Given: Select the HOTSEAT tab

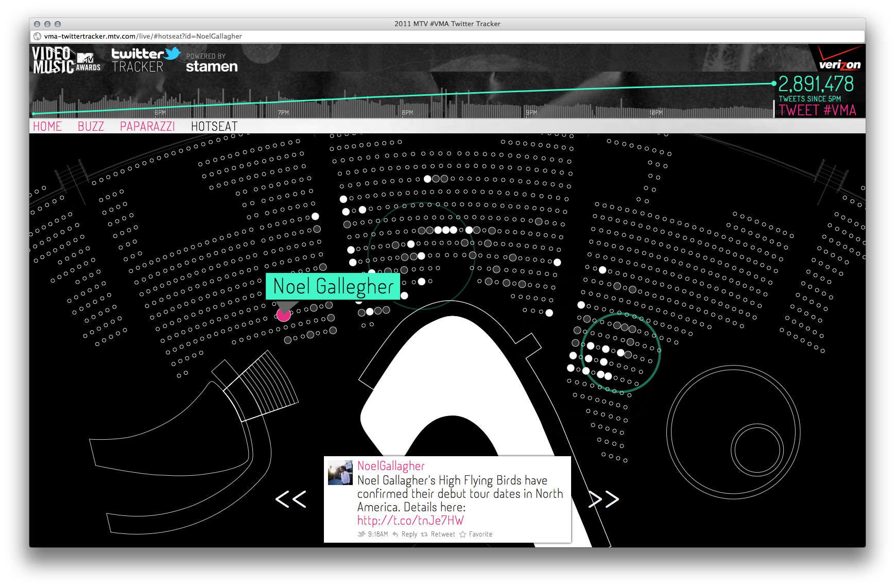Looking at the screenshot, I should pos(214,127).
